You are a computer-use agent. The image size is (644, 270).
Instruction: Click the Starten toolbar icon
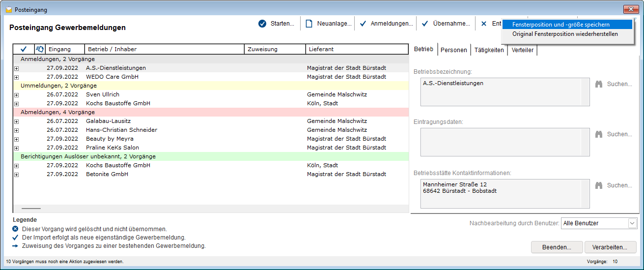pyautogui.click(x=262, y=24)
